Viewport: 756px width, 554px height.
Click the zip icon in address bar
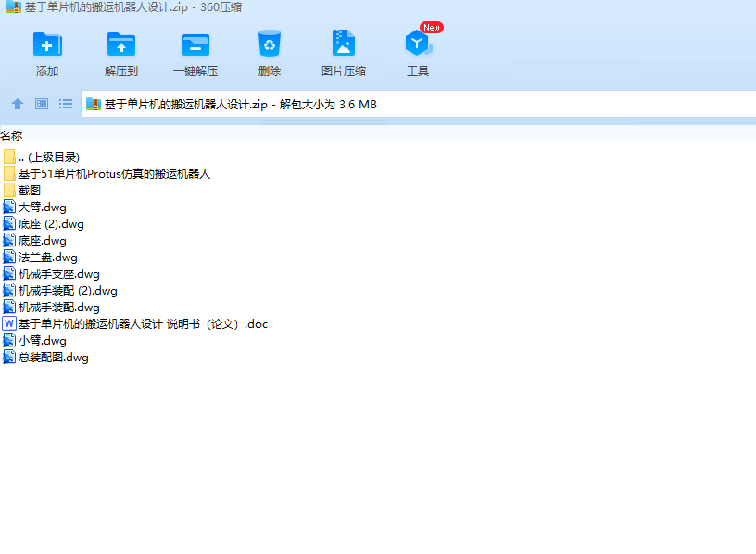click(x=93, y=104)
